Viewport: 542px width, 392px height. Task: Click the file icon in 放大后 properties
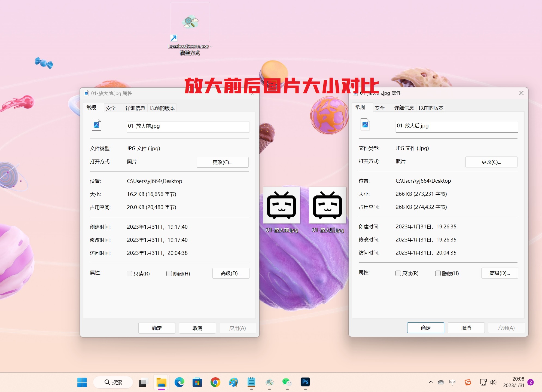coord(365,124)
